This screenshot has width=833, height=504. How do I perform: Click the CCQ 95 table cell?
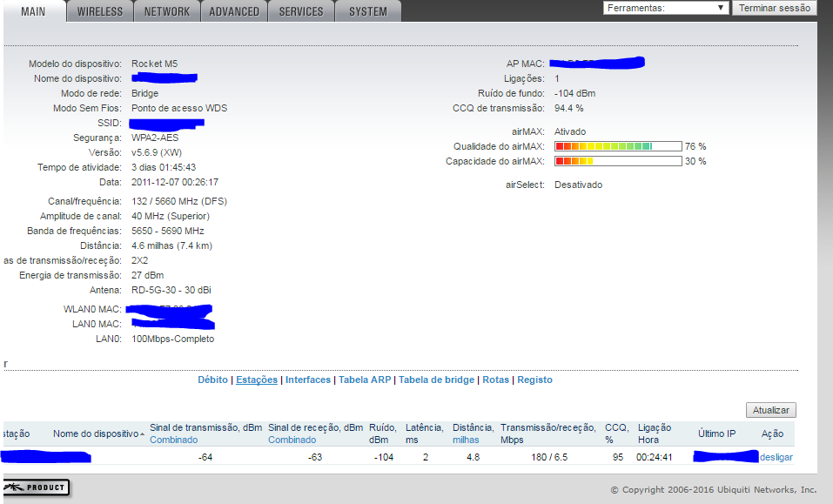click(618, 457)
